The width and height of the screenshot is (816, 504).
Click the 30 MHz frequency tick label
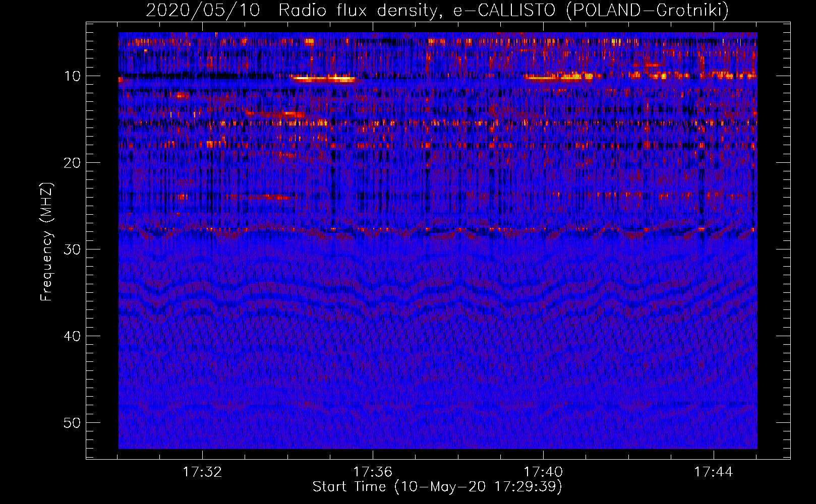click(73, 249)
